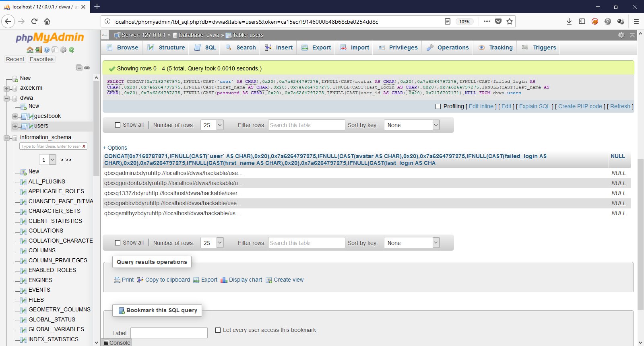Go to browser home page

(47, 21)
